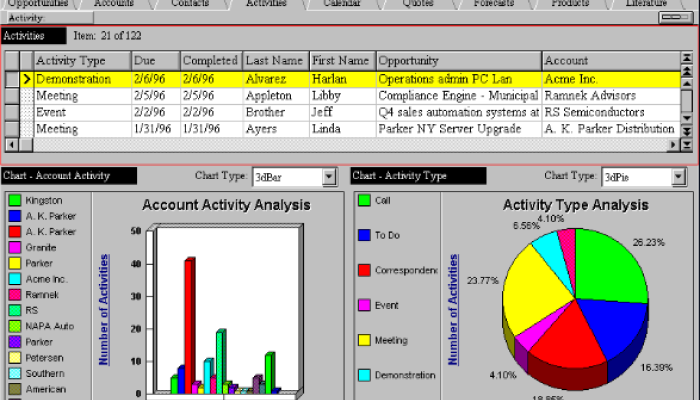Click the row selector for the Event row
700x400 pixels.
pos(12,112)
